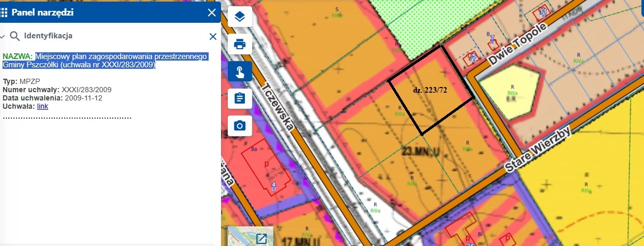Image resolution: width=644 pixels, height=246 pixels.
Task: Close the Identyfikacja section
Action: pos(212,36)
